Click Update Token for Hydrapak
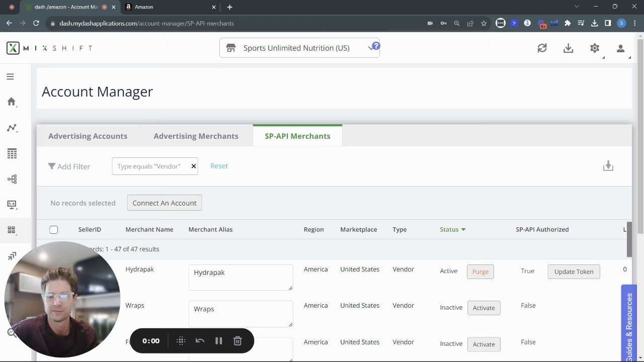Screen dimensions: 644x362 (x=574, y=271)
